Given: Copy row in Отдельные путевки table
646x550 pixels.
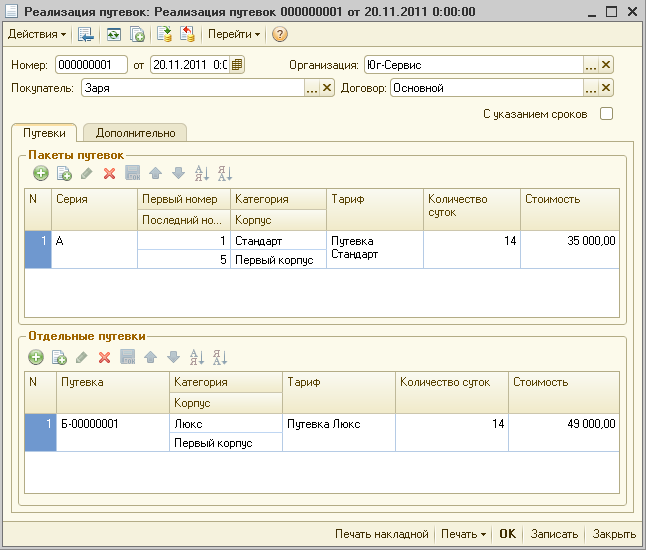Looking at the screenshot, I should [x=59, y=357].
